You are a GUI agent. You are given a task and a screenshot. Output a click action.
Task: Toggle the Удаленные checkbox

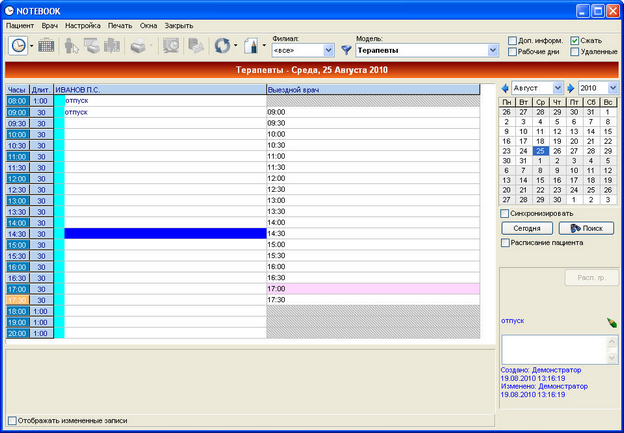(574, 52)
